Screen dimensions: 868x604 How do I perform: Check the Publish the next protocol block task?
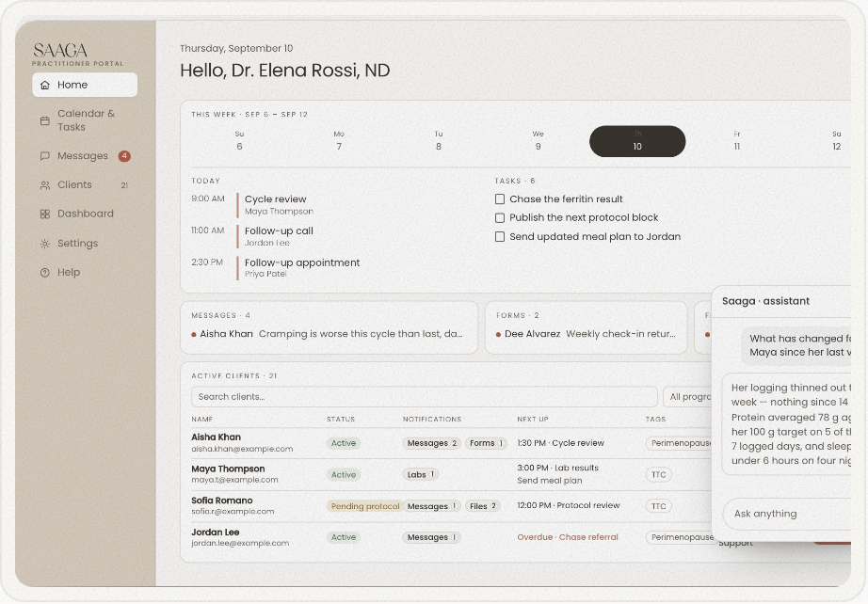click(x=500, y=218)
